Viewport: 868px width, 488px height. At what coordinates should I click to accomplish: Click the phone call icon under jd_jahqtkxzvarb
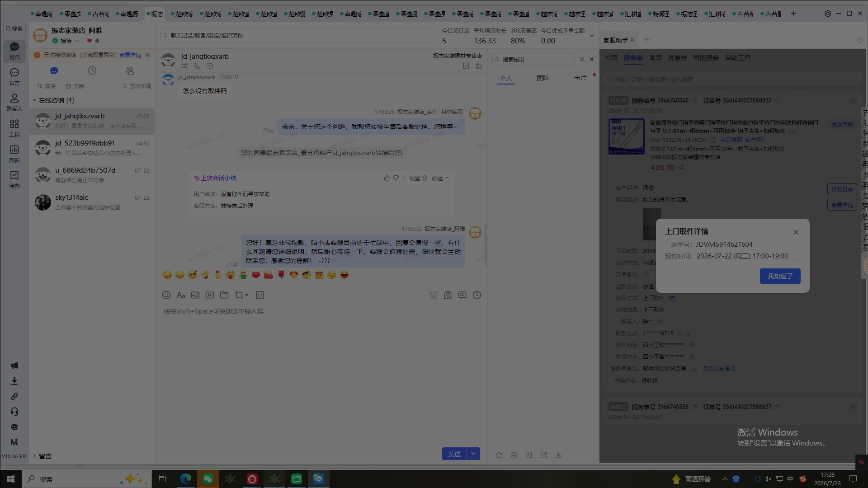tap(197, 66)
